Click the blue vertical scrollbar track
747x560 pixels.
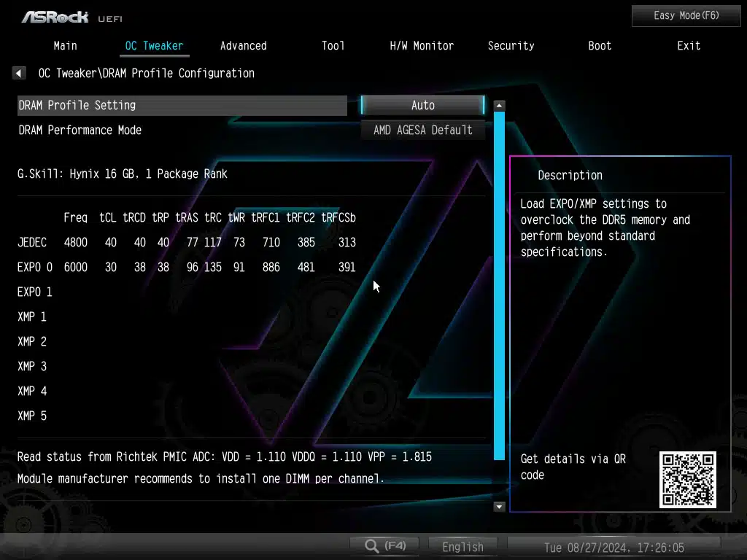(x=500, y=292)
